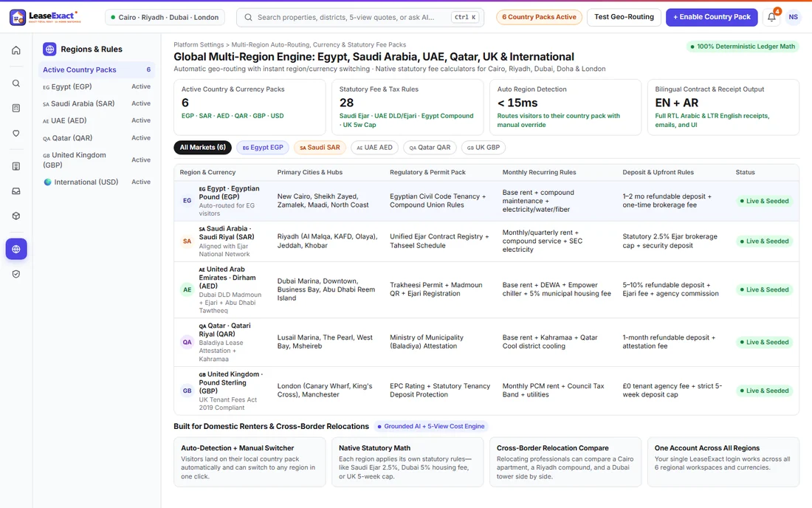812x508 pixels.
Task: Open the heart favorites icon in sidebar
Action: pos(16,133)
